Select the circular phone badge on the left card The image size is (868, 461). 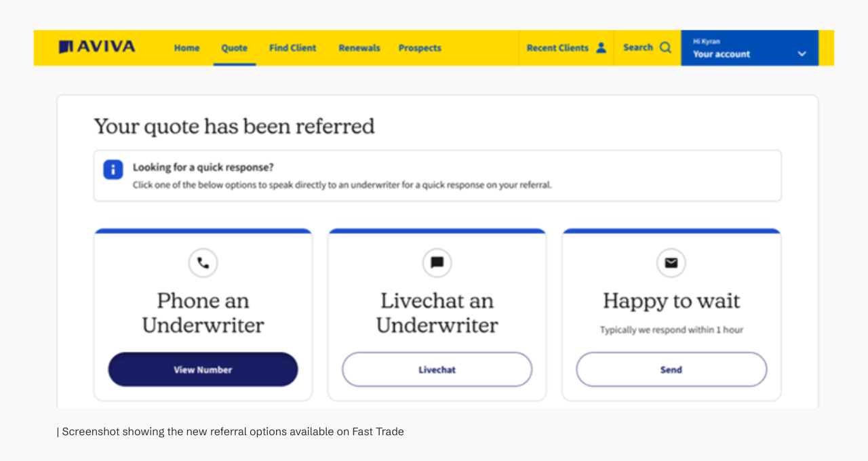(x=203, y=263)
